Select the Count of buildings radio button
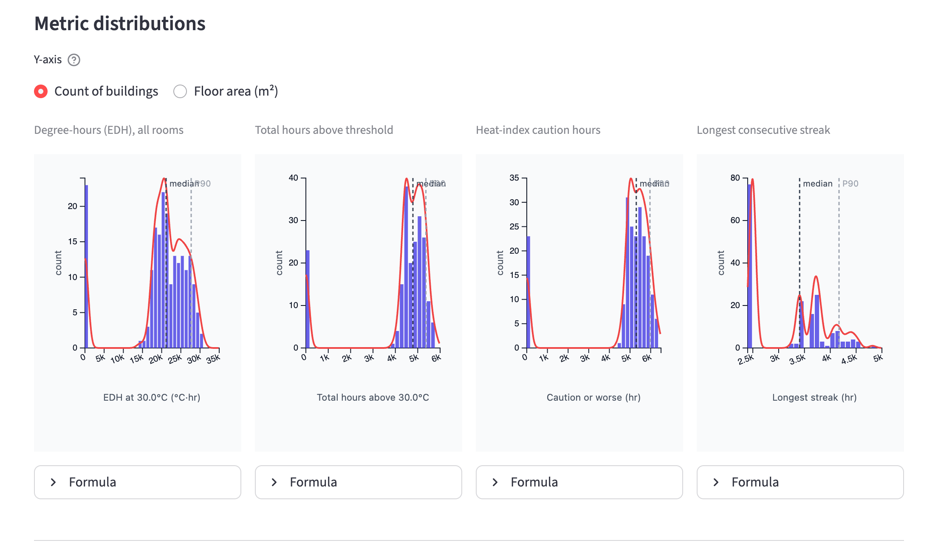The image size is (938, 560). point(41,91)
